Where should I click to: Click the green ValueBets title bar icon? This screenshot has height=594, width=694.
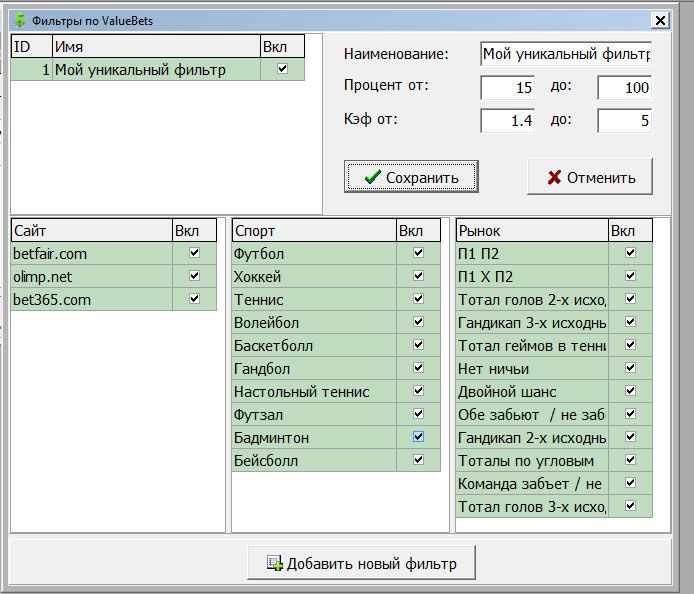19,19
